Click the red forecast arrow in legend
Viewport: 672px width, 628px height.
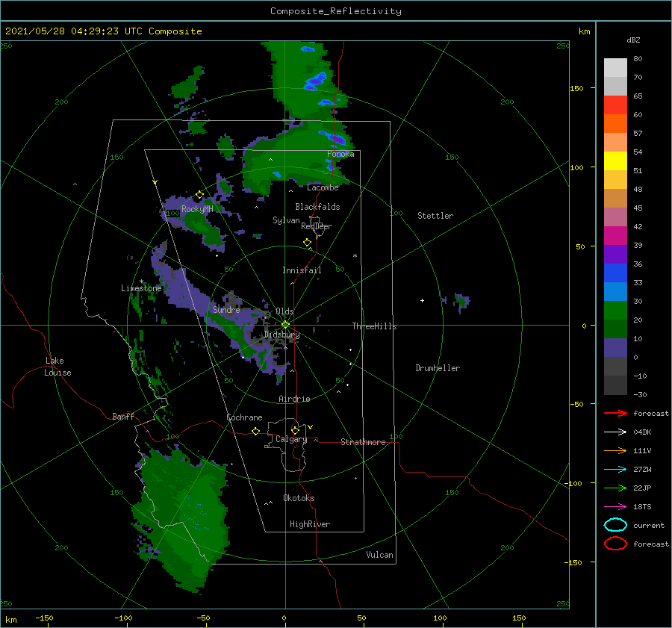click(615, 413)
